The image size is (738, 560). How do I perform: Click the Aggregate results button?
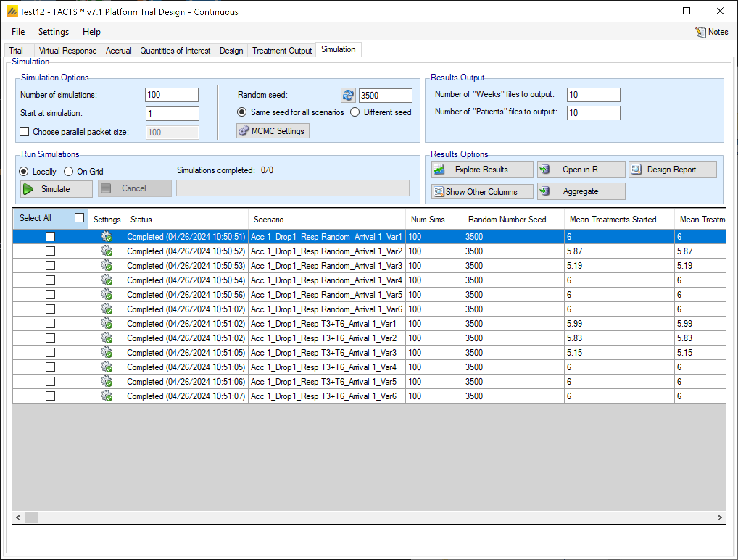(x=581, y=191)
